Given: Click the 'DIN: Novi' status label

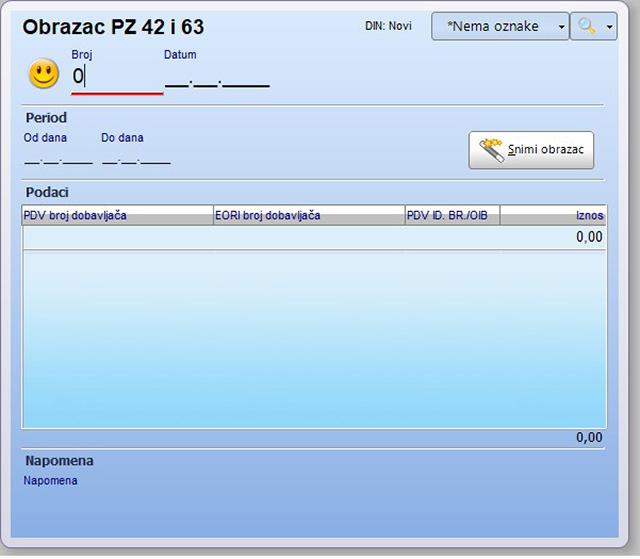Looking at the screenshot, I should (388, 26).
